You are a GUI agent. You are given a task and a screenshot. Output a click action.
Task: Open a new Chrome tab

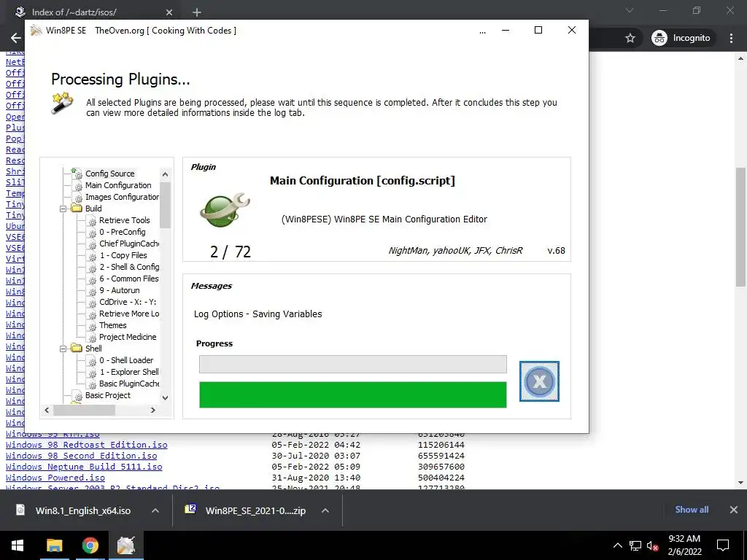point(197,12)
